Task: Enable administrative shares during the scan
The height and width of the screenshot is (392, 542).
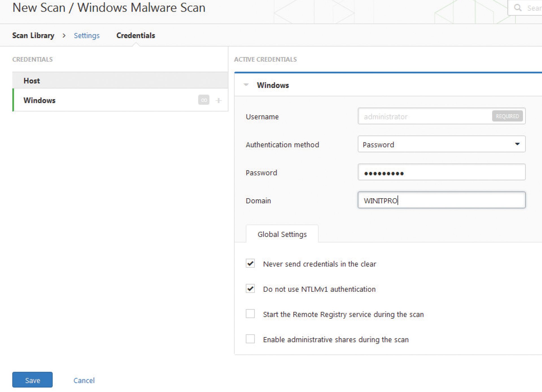Action: pyautogui.click(x=250, y=339)
